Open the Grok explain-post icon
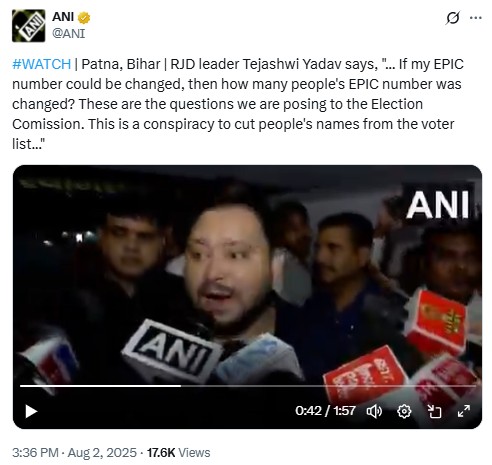The height and width of the screenshot is (465, 492). [x=452, y=18]
